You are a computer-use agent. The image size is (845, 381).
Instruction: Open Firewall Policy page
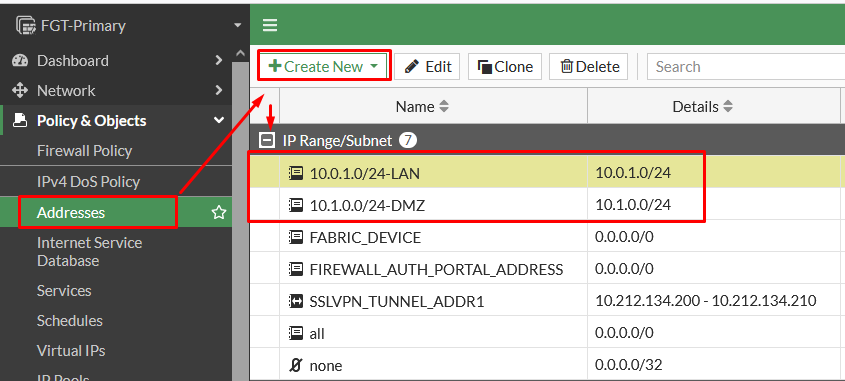(85, 151)
